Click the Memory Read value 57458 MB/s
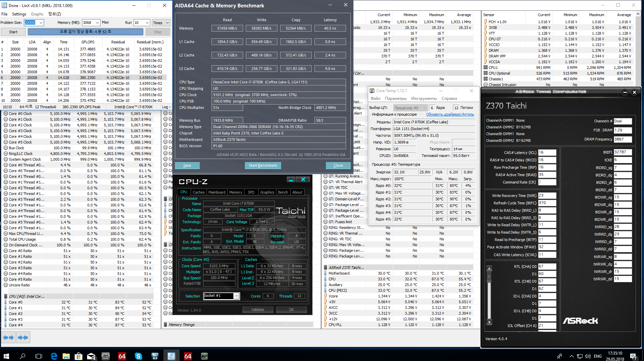This screenshot has width=644, height=361. pos(227,28)
